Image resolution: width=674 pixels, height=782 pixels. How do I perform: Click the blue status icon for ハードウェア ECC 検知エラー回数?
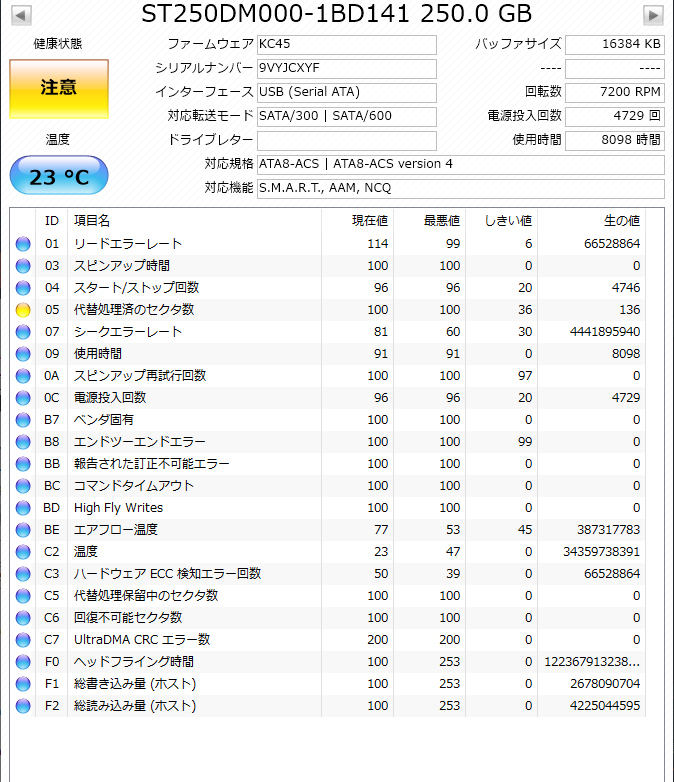click(23, 574)
